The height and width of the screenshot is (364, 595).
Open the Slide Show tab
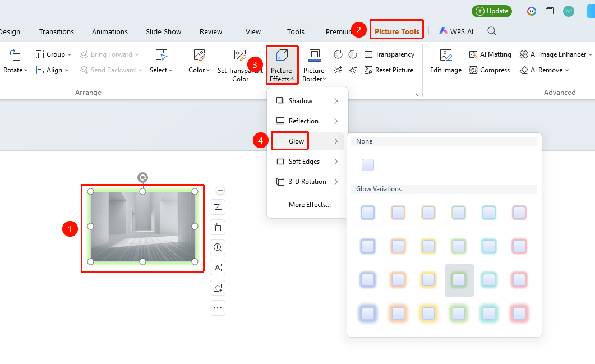[164, 31]
